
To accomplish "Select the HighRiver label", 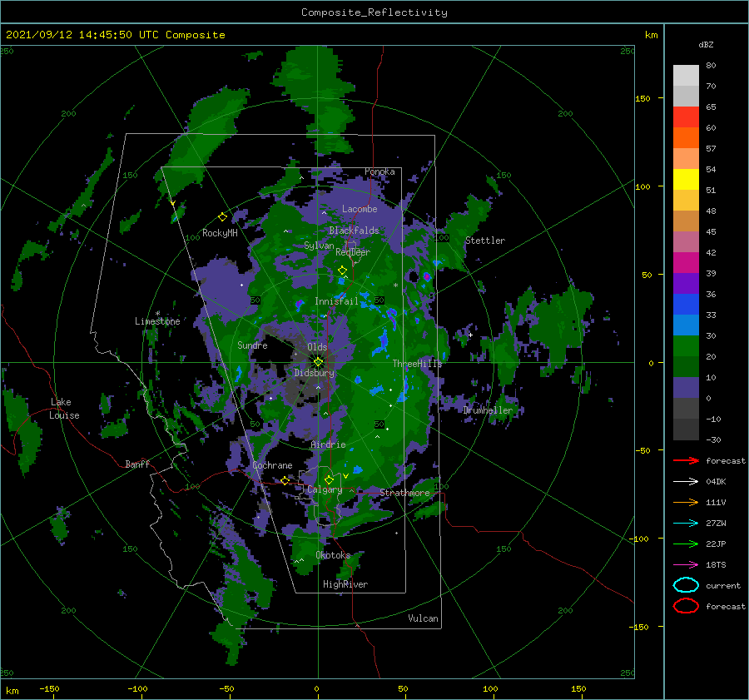I will click(345, 584).
